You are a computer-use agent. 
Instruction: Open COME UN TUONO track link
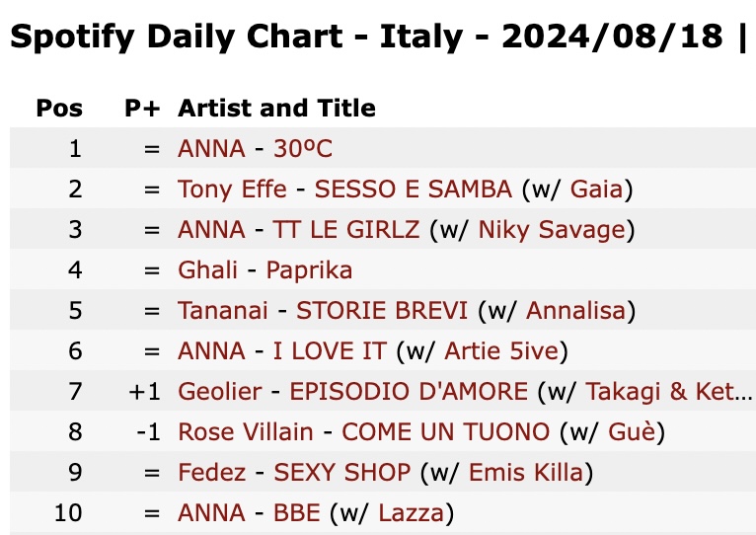pyautogui.click(x=445, y=431)
